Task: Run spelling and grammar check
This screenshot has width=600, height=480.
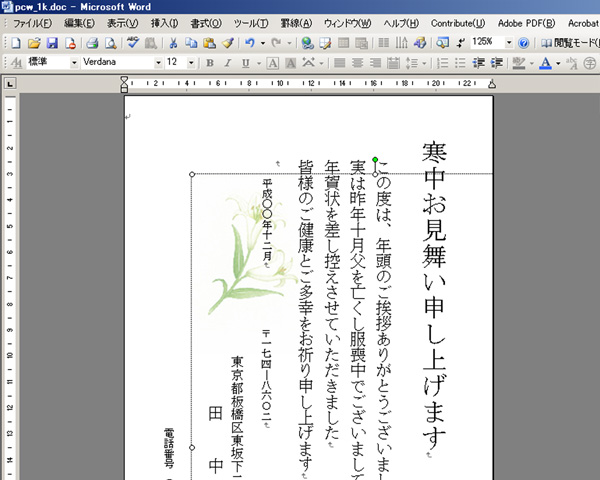Action: tap(133, 42)
